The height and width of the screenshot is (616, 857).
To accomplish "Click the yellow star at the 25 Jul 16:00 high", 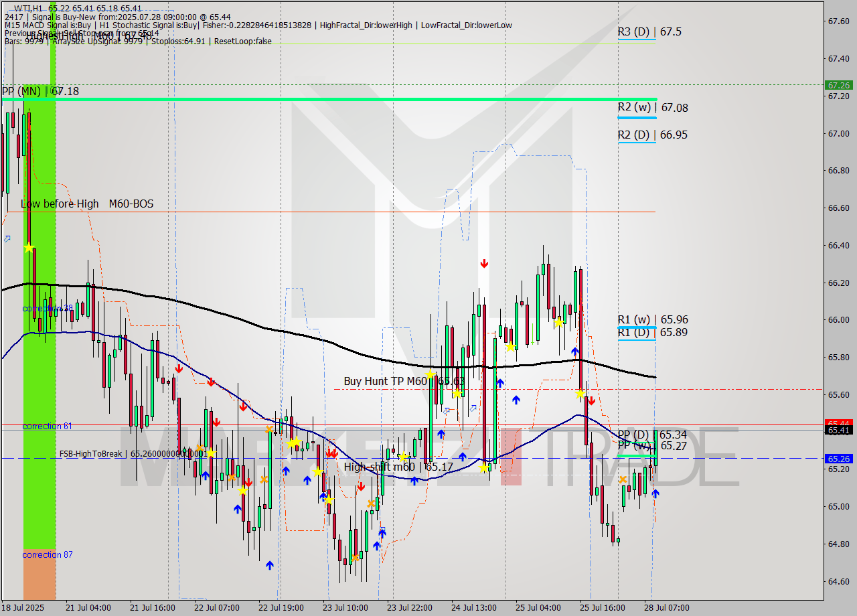I will pos(580,395).
